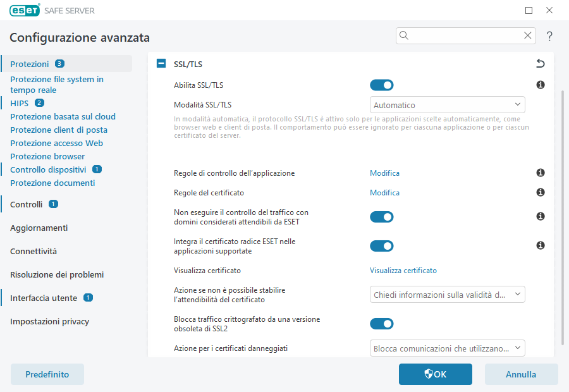
Task: Toggle Blocca traffico crittografato da SSL2 obsoleto
Action: pos(381,323)
